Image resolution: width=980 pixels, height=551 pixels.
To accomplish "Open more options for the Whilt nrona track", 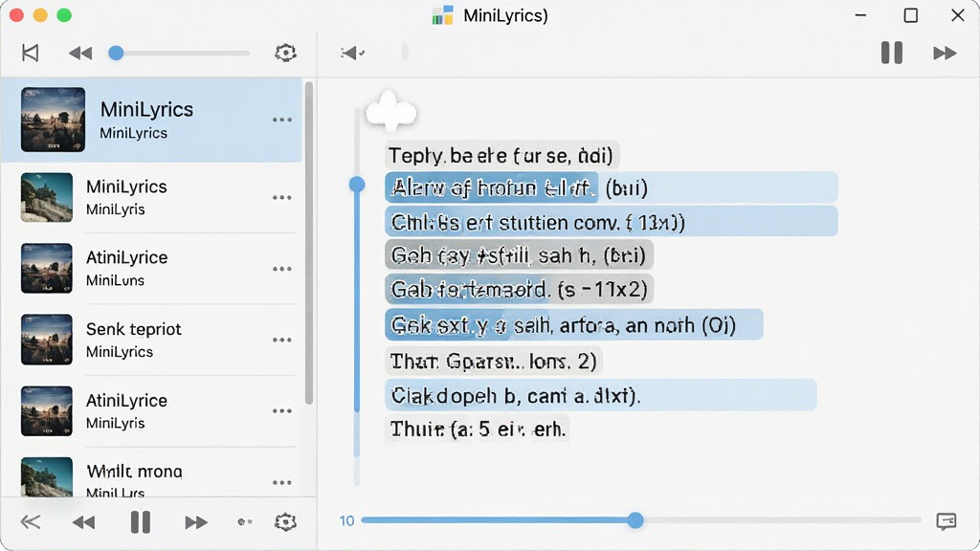I will pos(282,482).
